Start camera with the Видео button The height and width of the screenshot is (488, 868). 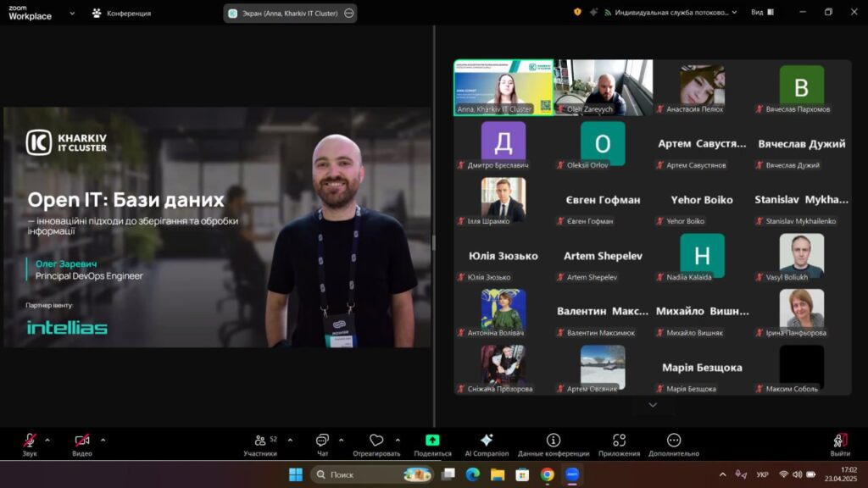click(82, 444)
